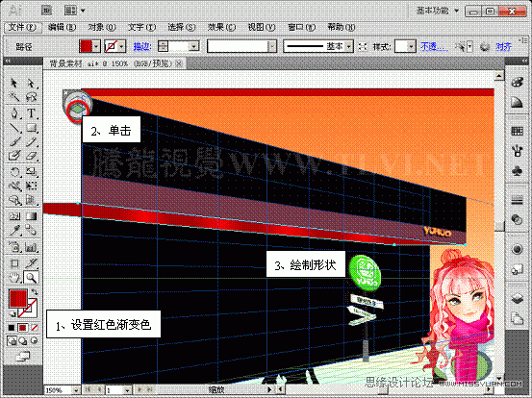Select the Perspective Grid tool
The width and height of the screenshot is (532, 398).
pyautogui.click(x=31, y=200)
